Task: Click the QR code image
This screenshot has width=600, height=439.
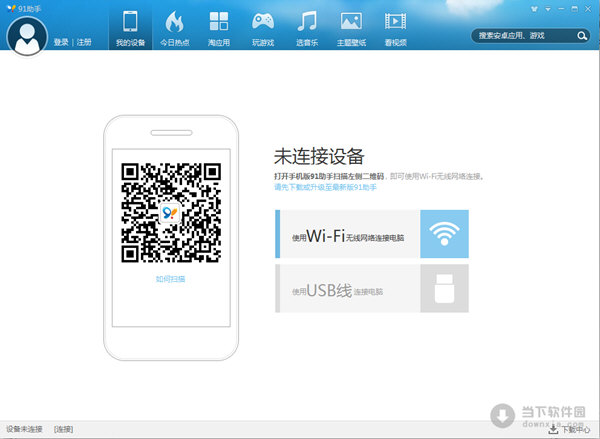Action: (x=171, y=213)
